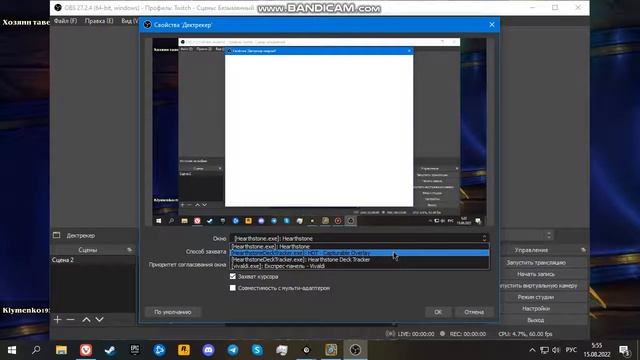Click the Дектрекер source label
Screen dimensions: 640x360
click(80, 236)
